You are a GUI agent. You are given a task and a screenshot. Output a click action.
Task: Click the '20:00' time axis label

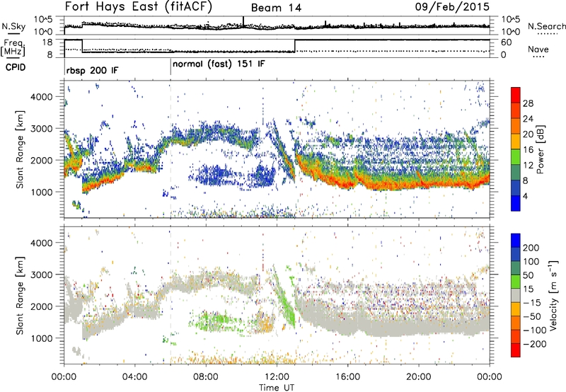pos(418,377)
